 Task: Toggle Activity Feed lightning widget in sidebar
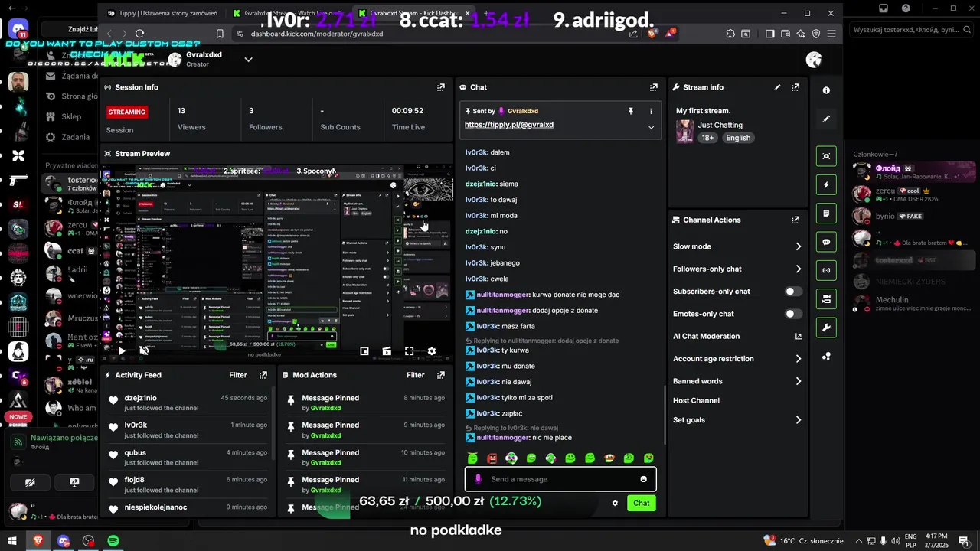click(x=826, y=184)
